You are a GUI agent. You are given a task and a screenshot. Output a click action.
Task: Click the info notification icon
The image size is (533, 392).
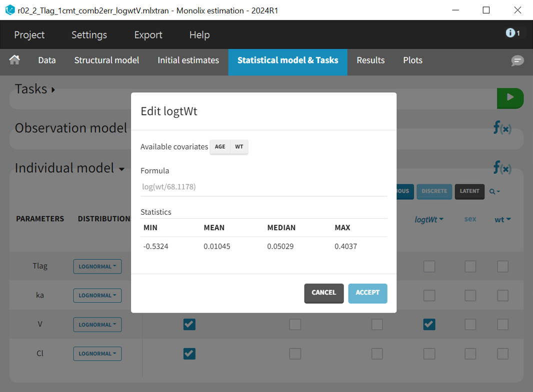(512, 33)
